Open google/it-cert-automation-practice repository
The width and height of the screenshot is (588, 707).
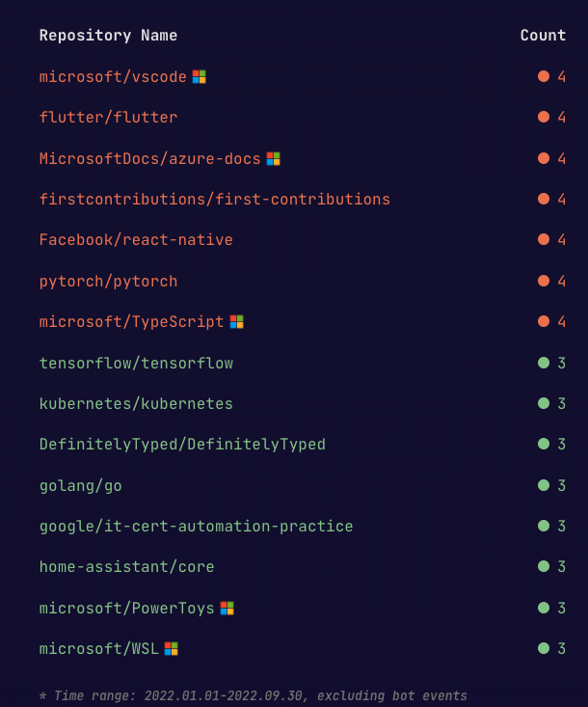pyautogui.click(x=196, y=527)
